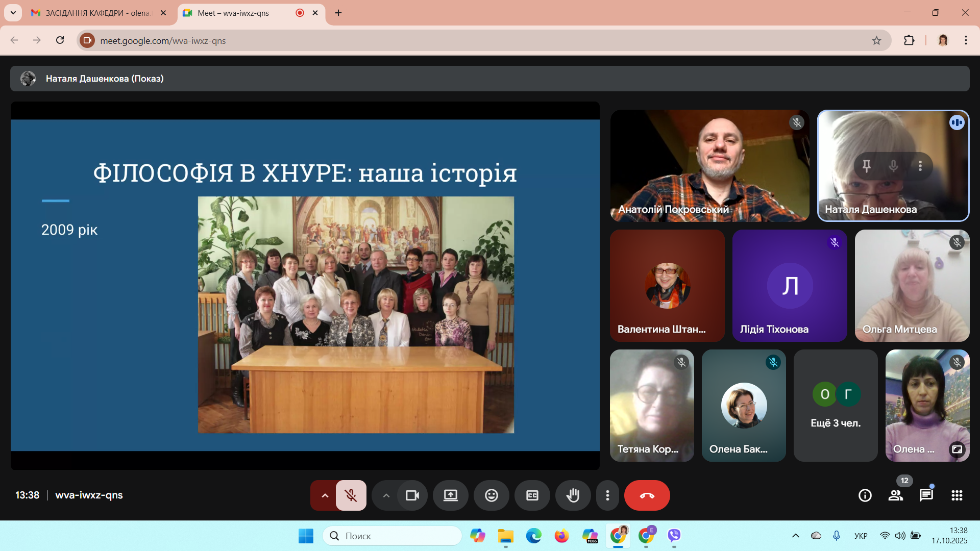
Task: Click the red leave call button
Action: click(x=647, y=495)
